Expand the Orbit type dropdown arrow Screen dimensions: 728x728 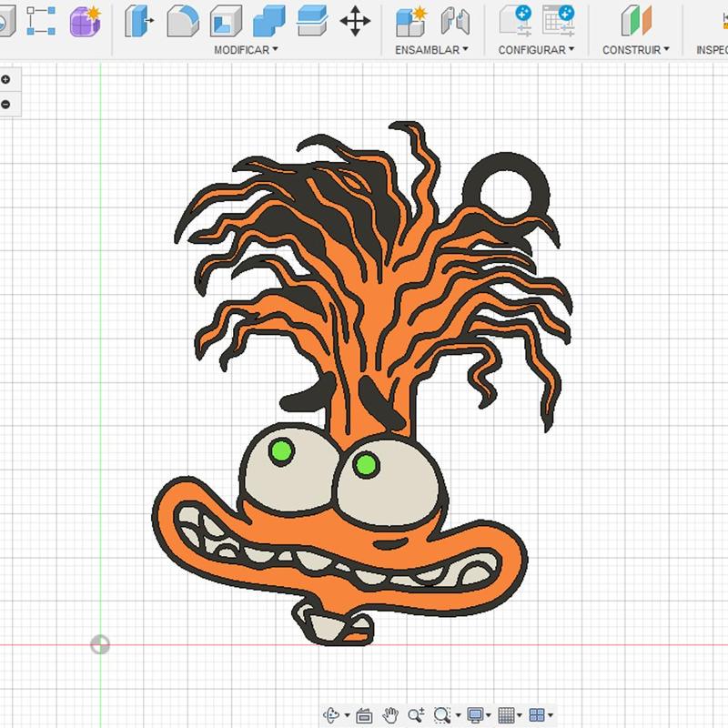point(347,715)
